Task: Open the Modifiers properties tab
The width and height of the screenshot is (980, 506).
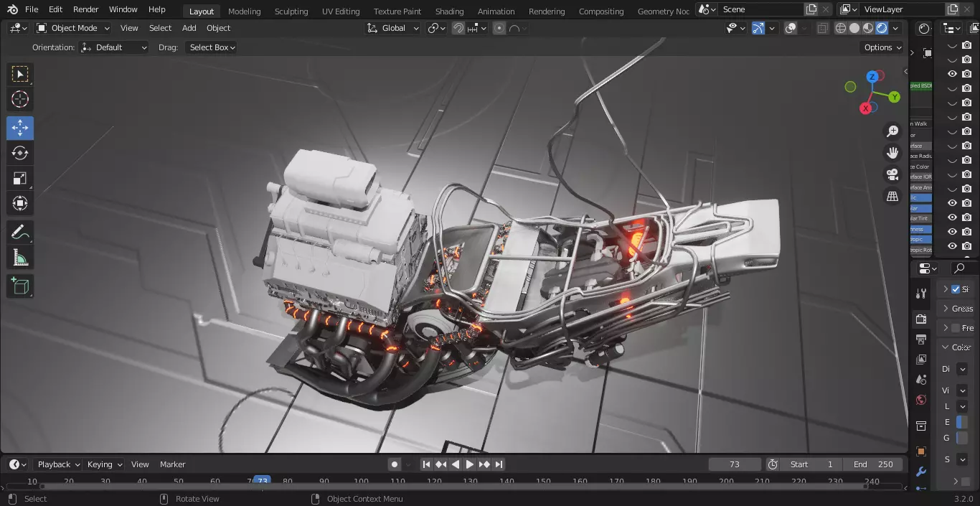Action: (921, 472)
